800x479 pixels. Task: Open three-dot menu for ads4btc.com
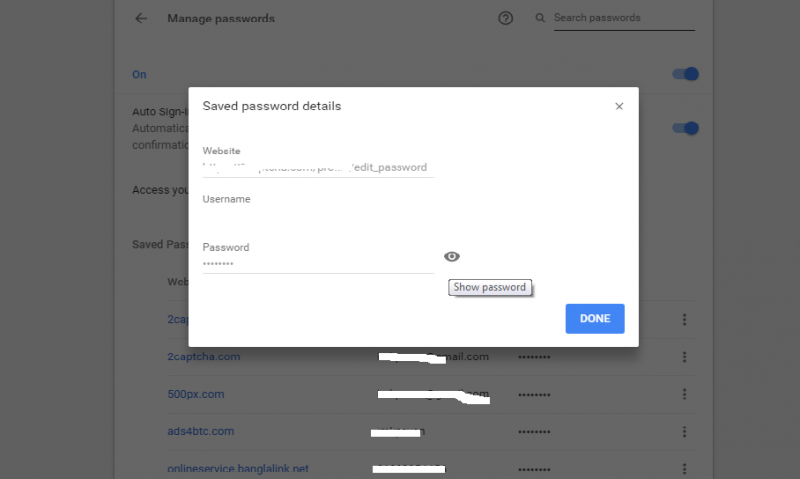point(685,431)
